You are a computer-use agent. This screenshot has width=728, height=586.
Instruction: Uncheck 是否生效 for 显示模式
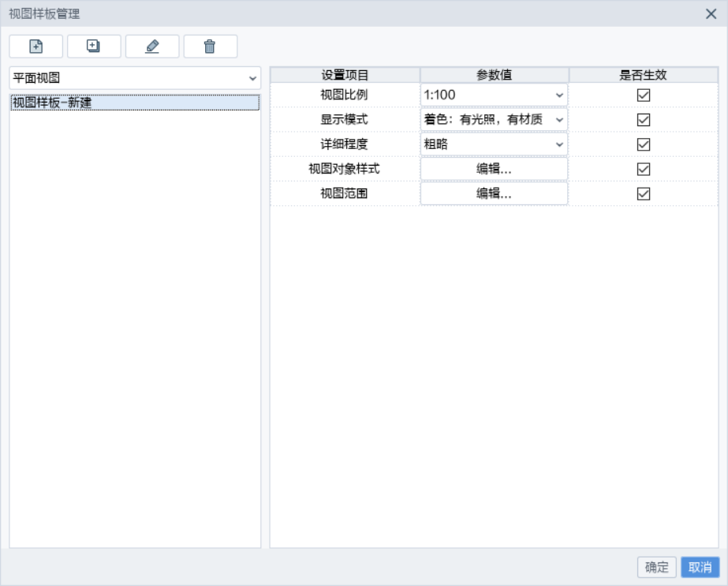point(644,120)
